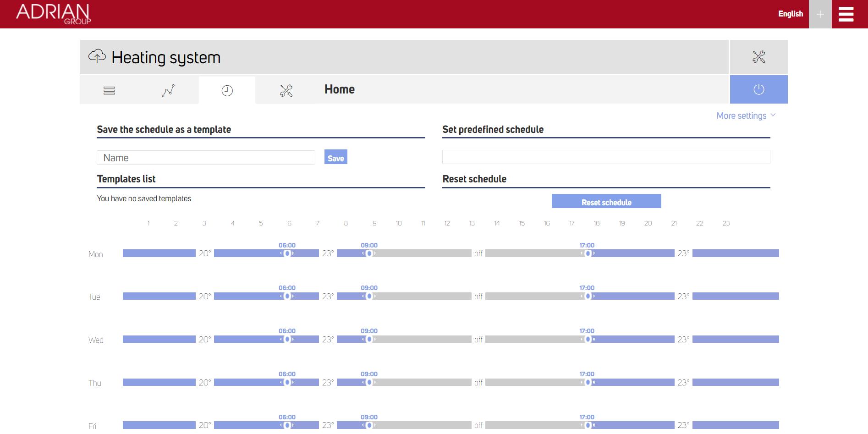
Task: Click Monday 23° label after 06:00 segment
Action: point(328,253)
